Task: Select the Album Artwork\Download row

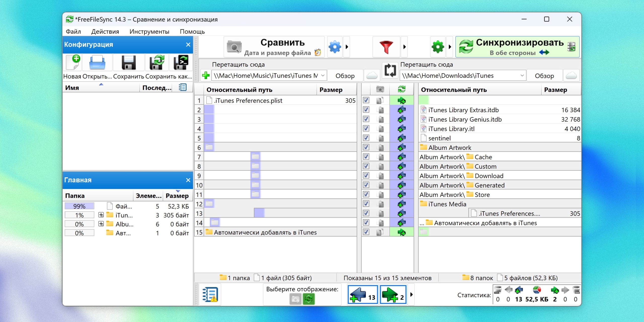Action: [x=500, y=176]
